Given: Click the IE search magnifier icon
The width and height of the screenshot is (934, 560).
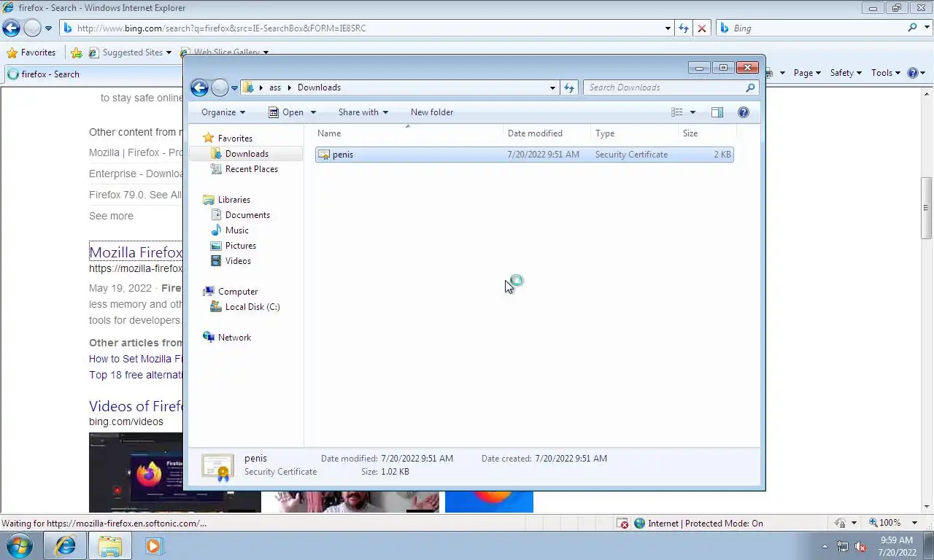Looking at the screenshot, I should tap(912, 28).
